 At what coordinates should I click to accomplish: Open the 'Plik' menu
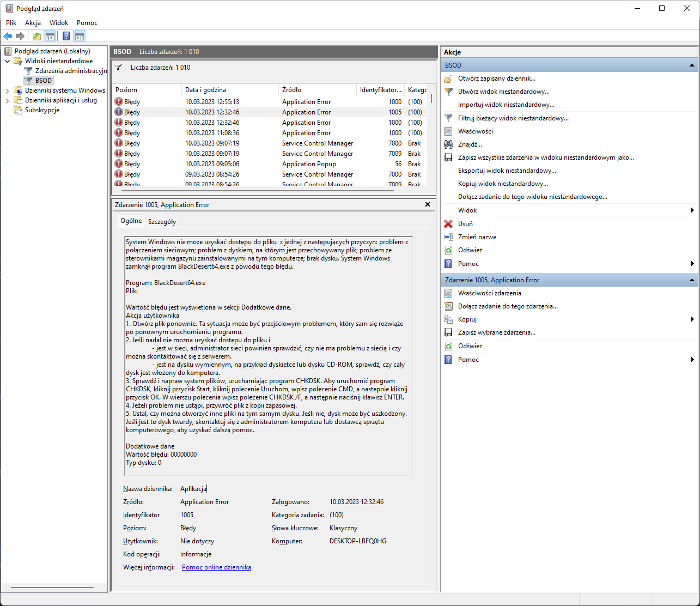pyautogui.click(x=11, y=23)
